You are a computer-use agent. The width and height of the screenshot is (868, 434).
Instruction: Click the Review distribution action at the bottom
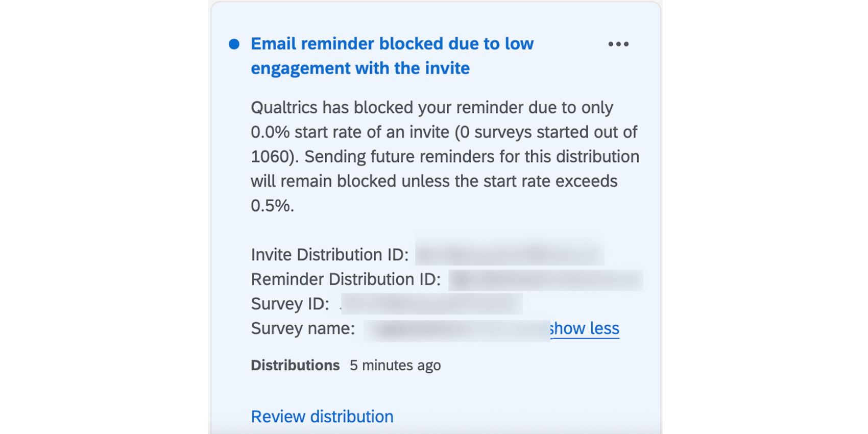[322, 416]
